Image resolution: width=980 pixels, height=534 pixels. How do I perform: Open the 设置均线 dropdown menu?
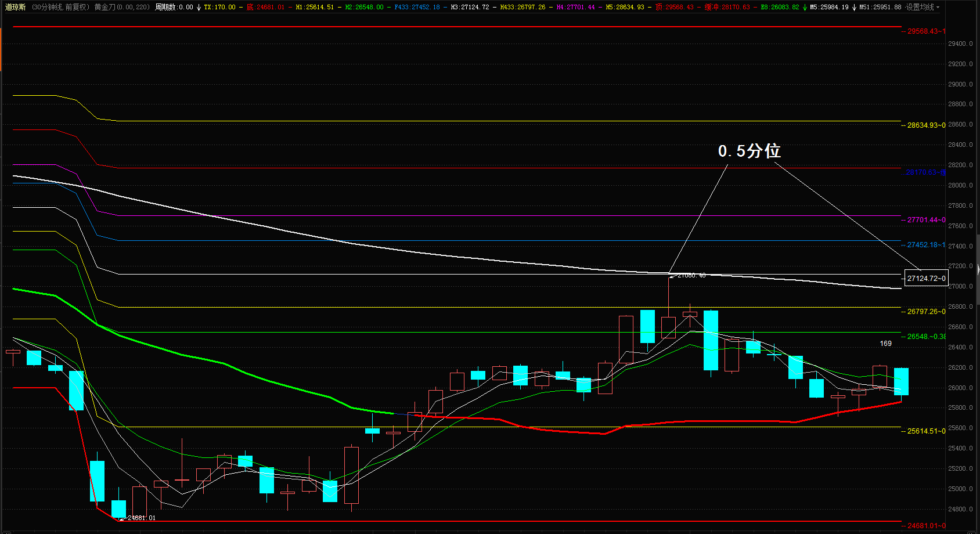point(920,7)
